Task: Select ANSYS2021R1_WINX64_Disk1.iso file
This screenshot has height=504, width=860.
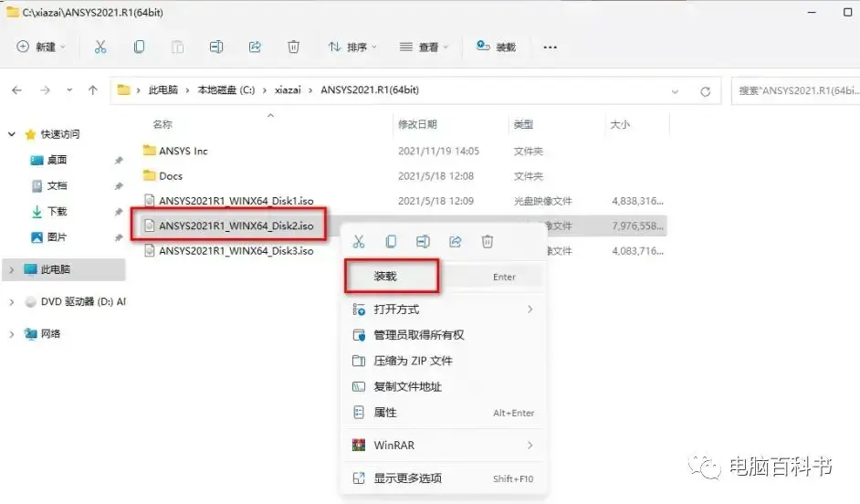Action: tap(236, 201)
